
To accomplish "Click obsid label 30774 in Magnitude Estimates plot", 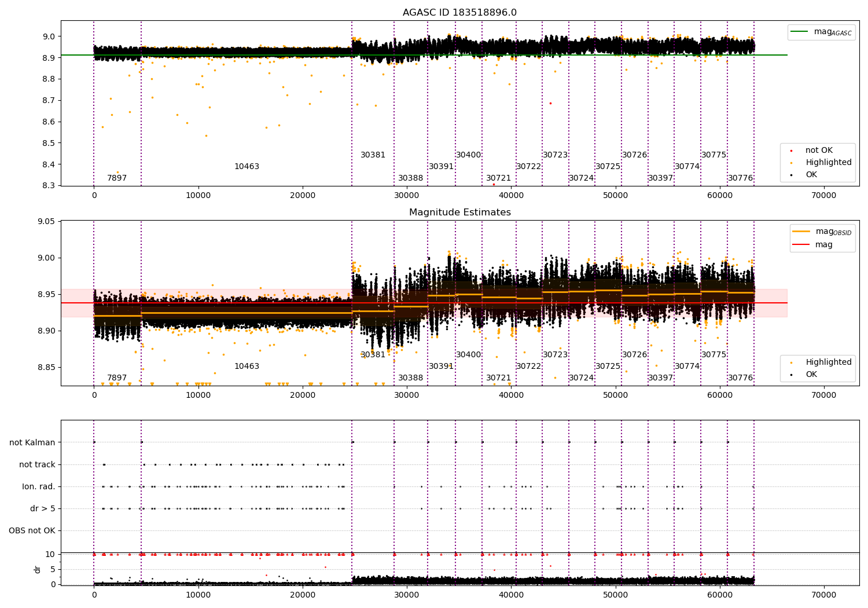I will point(687,367).
